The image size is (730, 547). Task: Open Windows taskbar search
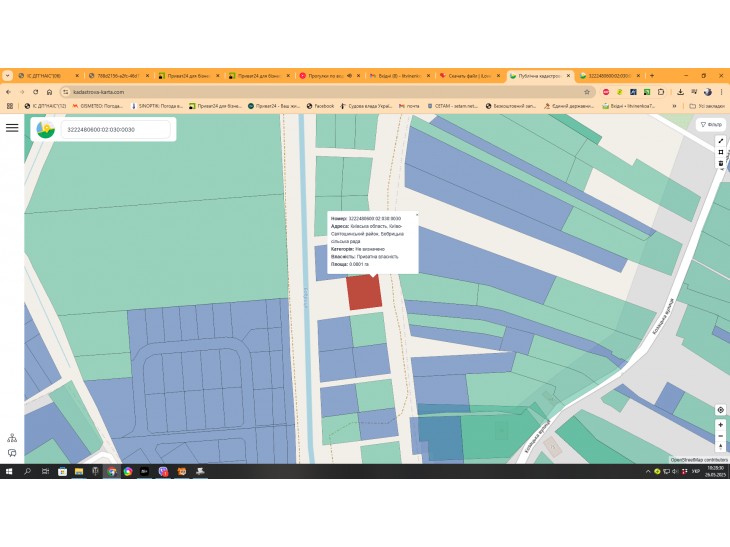(27, 472)
